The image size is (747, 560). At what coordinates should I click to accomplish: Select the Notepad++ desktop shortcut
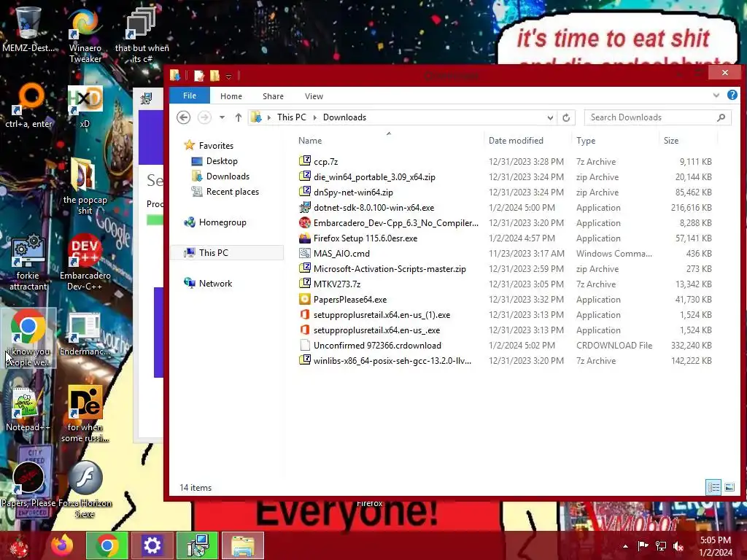click(x=28, y=410)
